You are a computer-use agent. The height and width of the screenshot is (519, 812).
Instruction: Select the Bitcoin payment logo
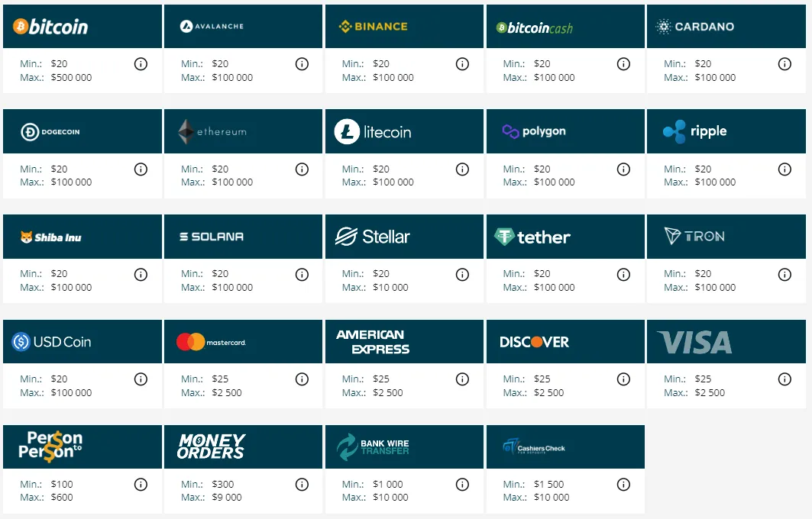click(x=50, y=26)
